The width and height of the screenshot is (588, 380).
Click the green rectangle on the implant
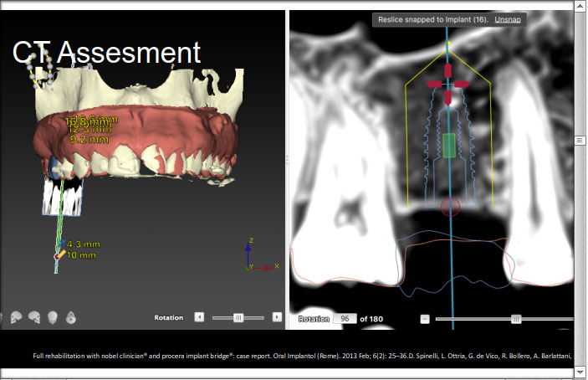coord(449,145)
